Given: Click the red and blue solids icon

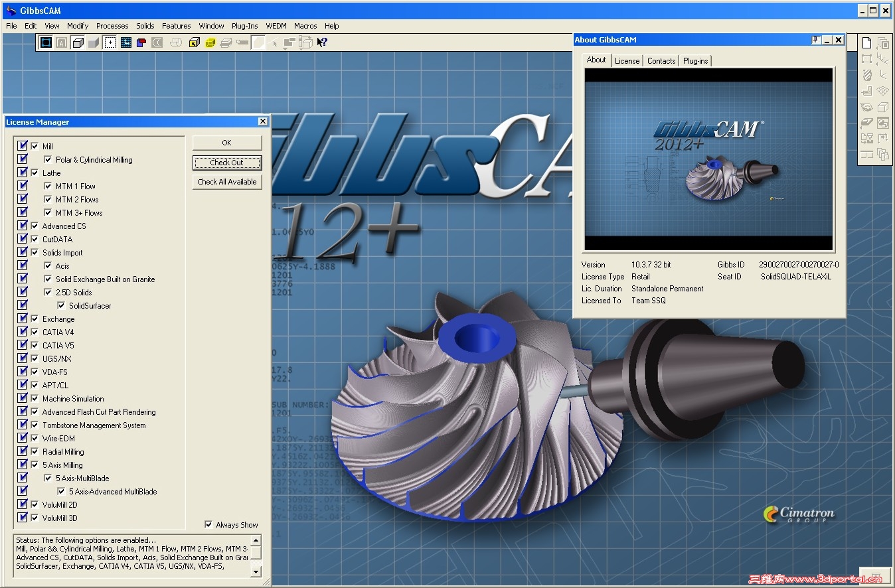Looking at the screenshot, I should click(141, 42).
